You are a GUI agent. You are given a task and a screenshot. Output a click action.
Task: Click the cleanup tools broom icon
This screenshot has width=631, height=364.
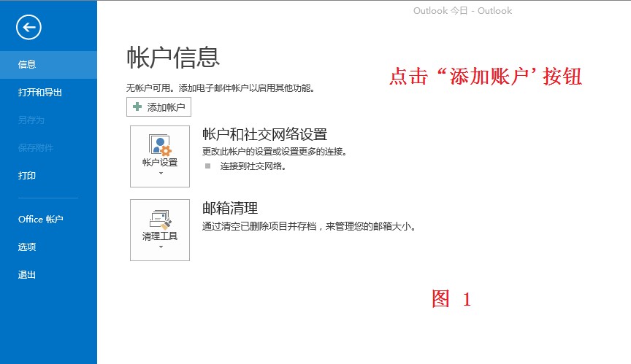click(x=160, y=220)
